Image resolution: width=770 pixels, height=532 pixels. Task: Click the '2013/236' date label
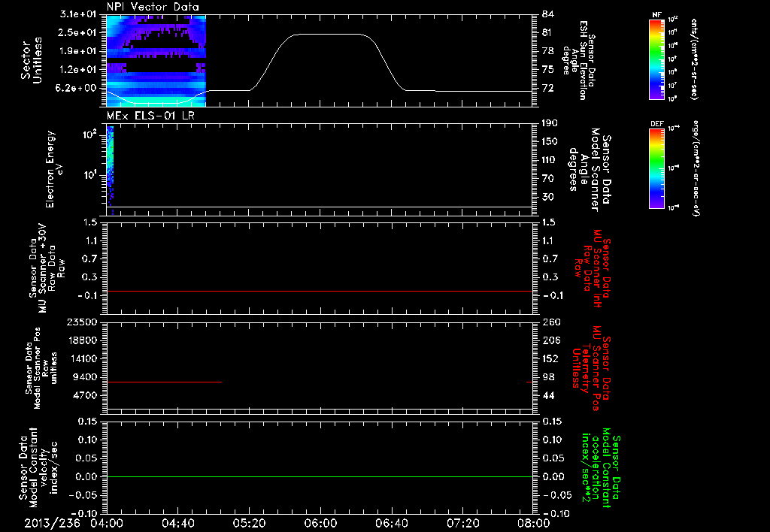(x=52, y=523)
